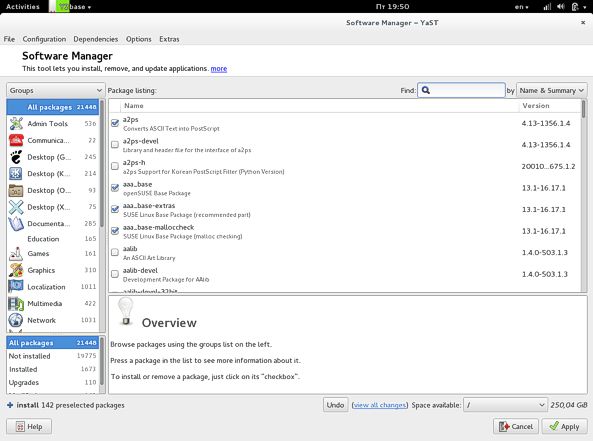Image resolution: width=593 pixels, height=441 pixels.
Task: Select the Education group row
Action: [x=53, y=239]
